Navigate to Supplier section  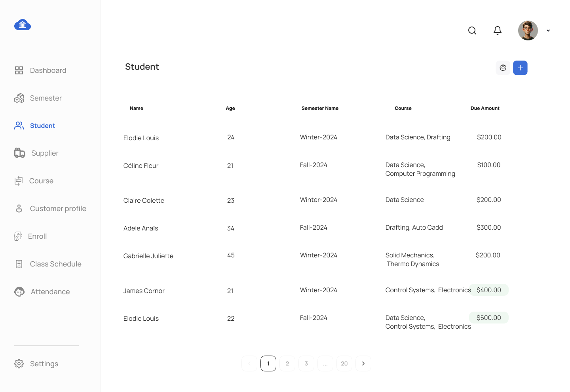pos(45,153)
